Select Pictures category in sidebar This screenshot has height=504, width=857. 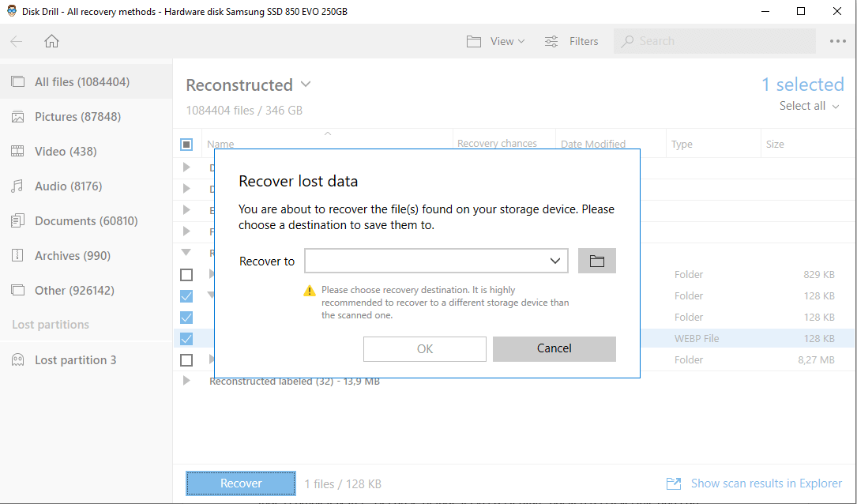coord(77,117)
